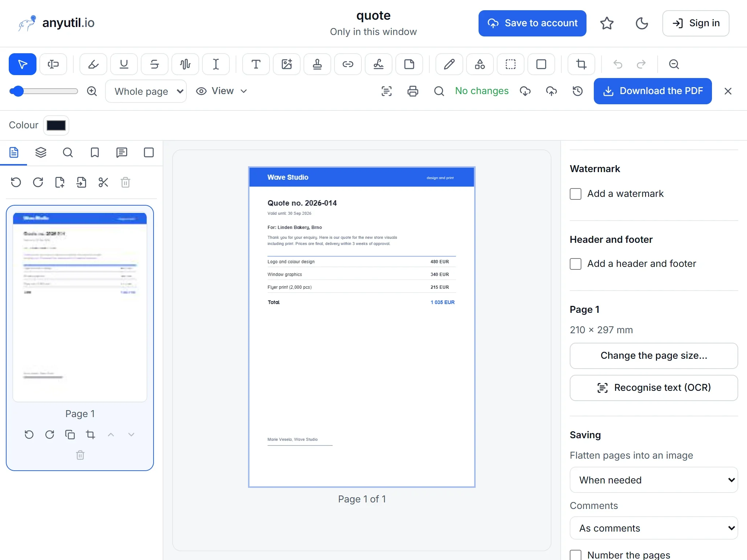Choose the text edit tool
The width and height of the screenshot is (747, 560).
click(x=53, y=65)
